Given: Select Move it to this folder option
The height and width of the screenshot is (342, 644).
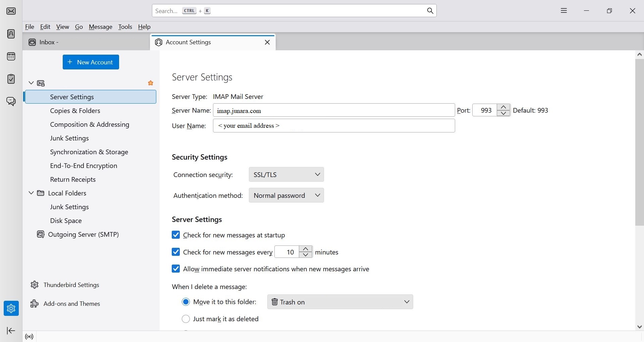Looking at the screenshot, I should (x=186, y=302).
